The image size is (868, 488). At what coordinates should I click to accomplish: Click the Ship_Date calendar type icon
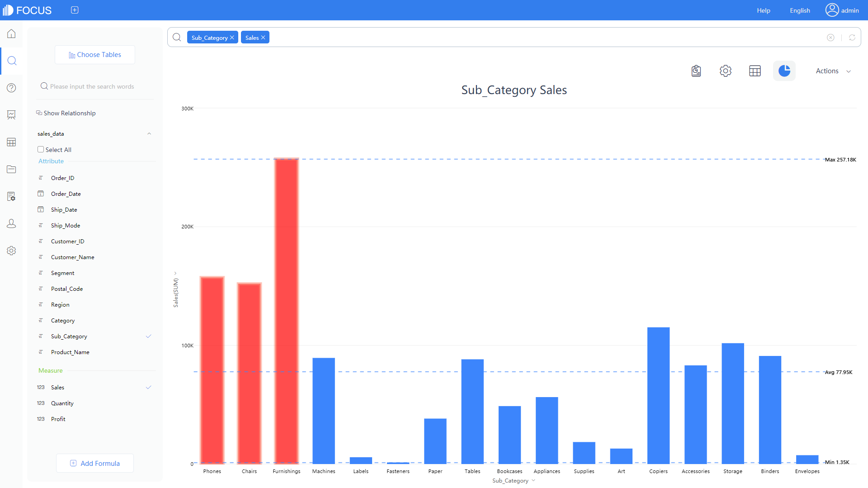pyautogui.click(x=41, y=209)
